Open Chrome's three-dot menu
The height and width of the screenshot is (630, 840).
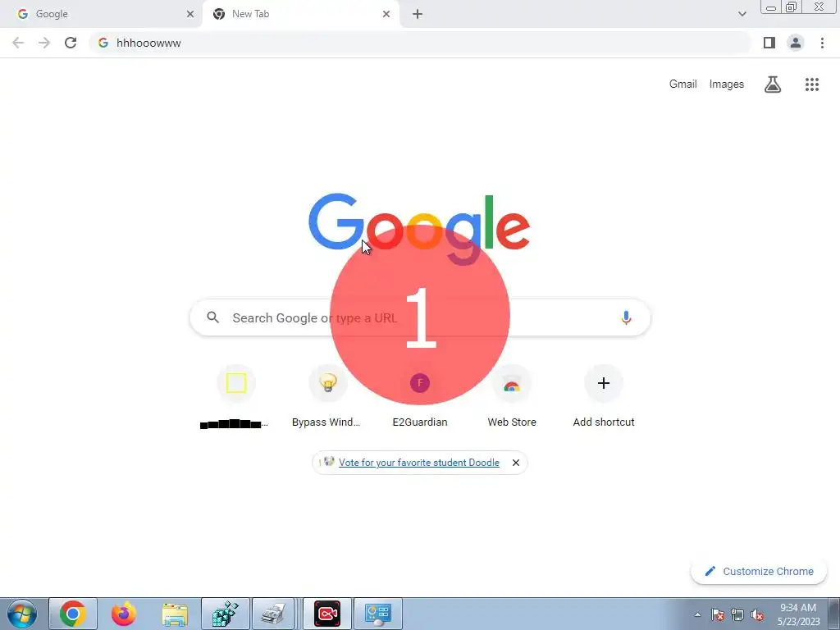coord(822,43)
